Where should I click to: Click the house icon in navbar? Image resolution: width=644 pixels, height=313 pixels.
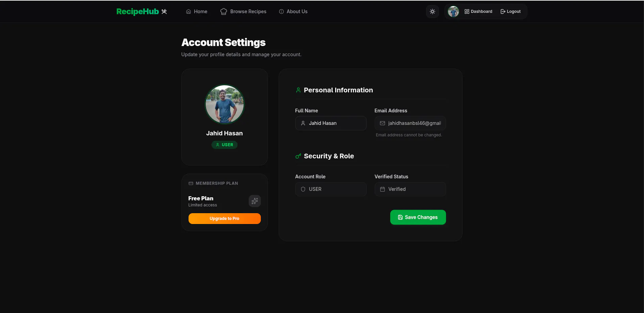click(x=189, y=12)
